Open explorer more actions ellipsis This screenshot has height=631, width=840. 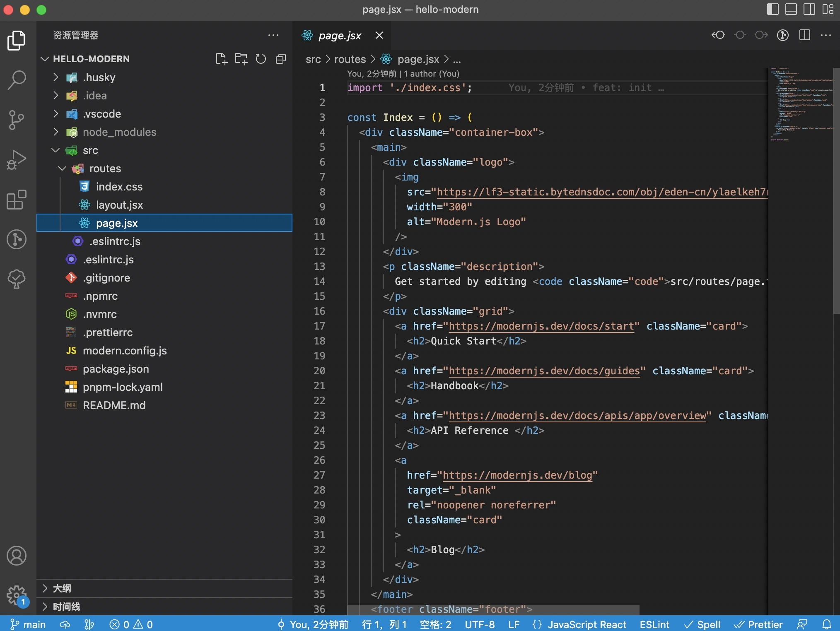(x=273, y=35)
